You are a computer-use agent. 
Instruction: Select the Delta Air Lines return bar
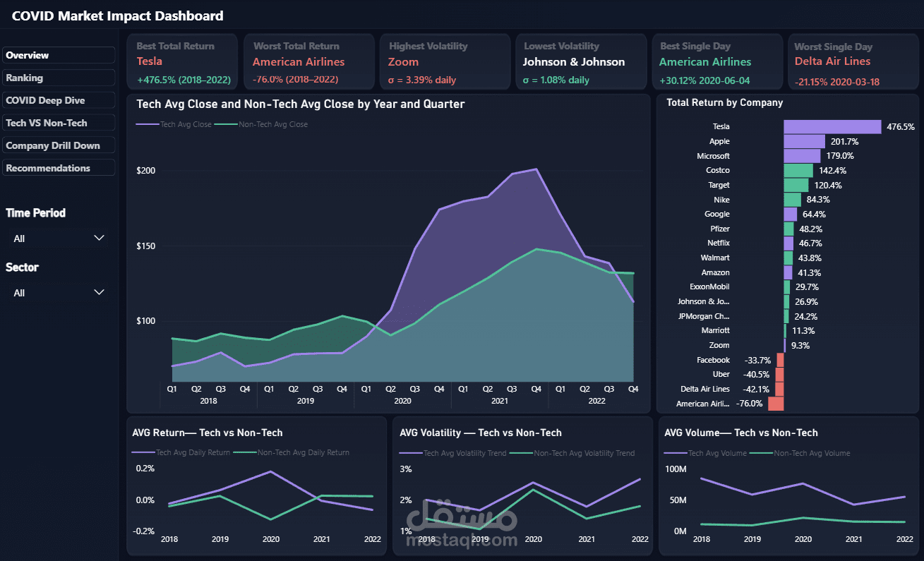coord(779,389)
